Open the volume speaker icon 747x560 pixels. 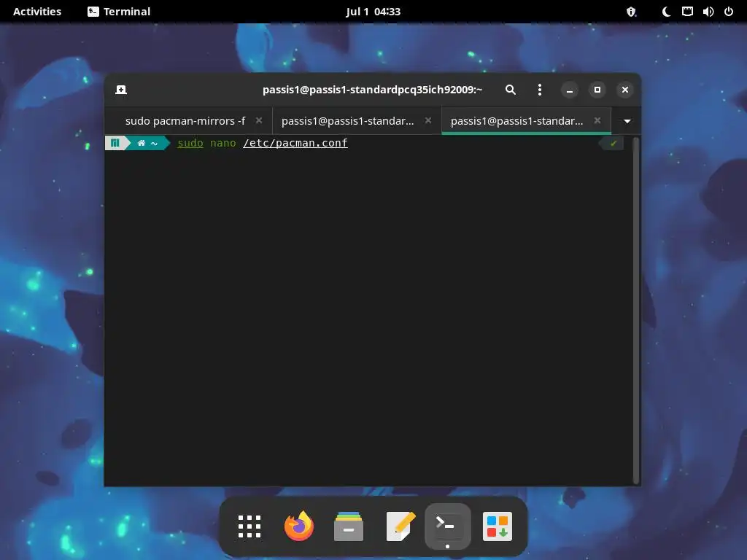tap(708, 12)
